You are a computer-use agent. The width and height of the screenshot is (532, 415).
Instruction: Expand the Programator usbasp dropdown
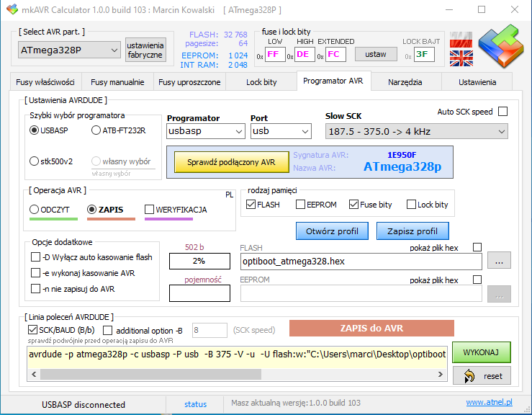point(206,131)
